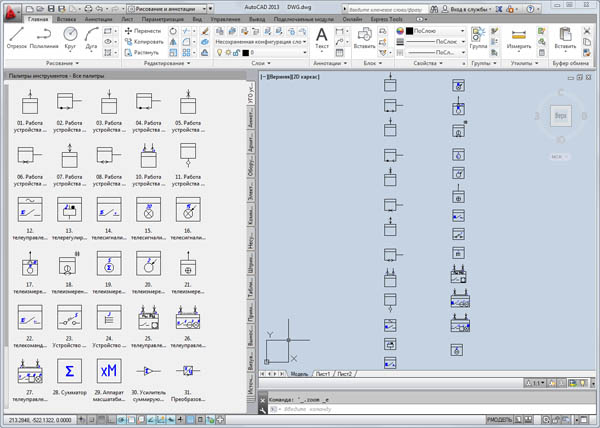600x428 pixels.
Task: Activate the Круг (Circle) tool
Action: [72, 37]
